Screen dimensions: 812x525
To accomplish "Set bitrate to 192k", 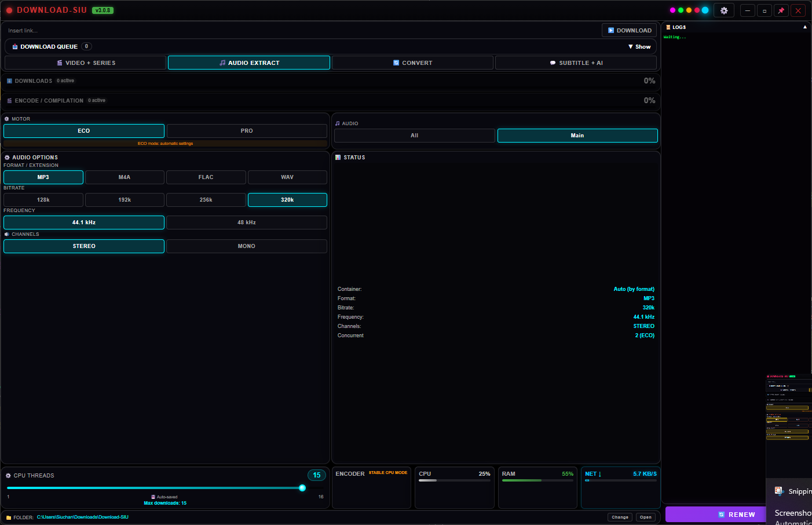I will (125, 200).
